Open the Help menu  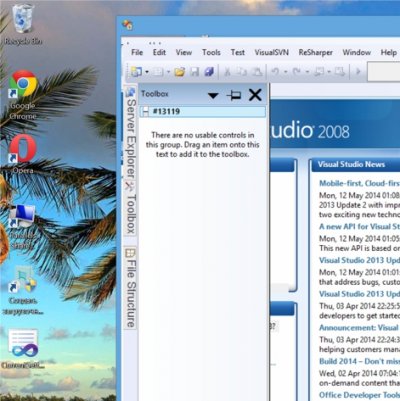click(x=389, y=52)
